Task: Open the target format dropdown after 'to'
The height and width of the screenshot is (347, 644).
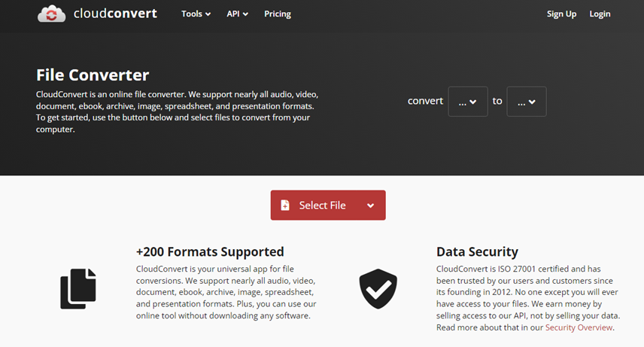Action: (527, 102)
